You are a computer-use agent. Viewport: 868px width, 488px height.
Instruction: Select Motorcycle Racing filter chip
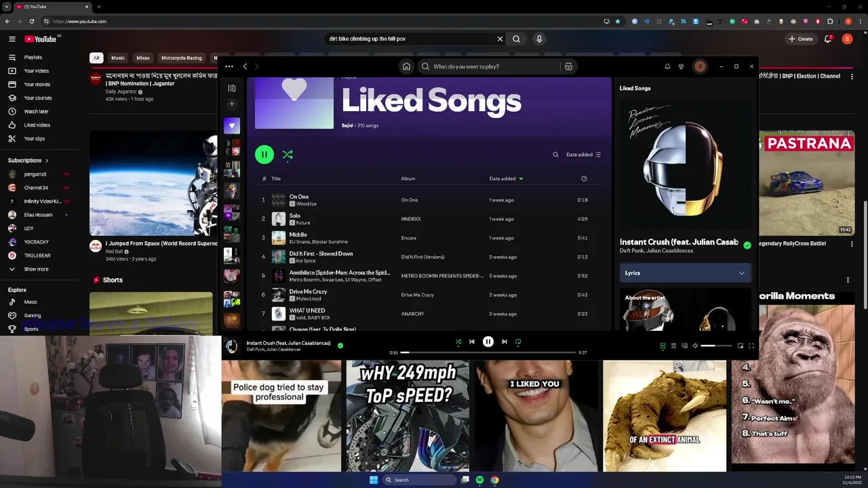tap(182, 58)
